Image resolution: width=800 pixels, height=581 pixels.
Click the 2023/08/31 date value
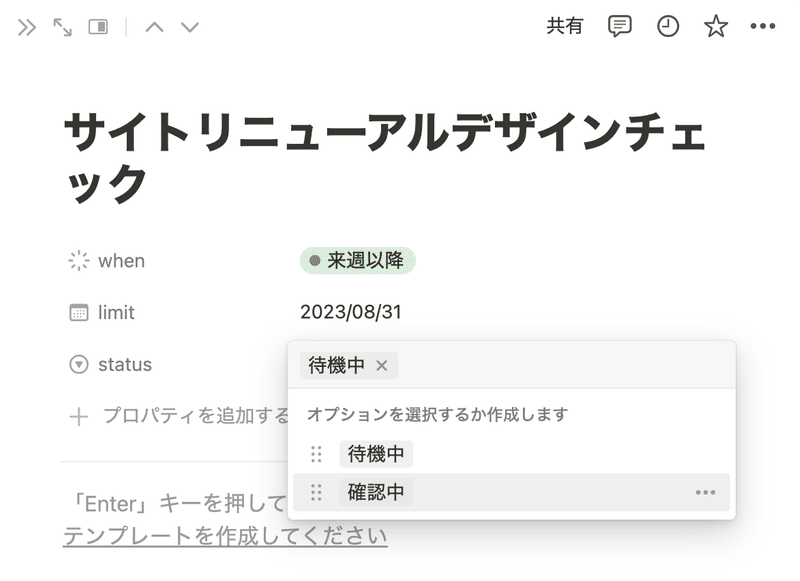pyautogui.click(x=350, y=312)
